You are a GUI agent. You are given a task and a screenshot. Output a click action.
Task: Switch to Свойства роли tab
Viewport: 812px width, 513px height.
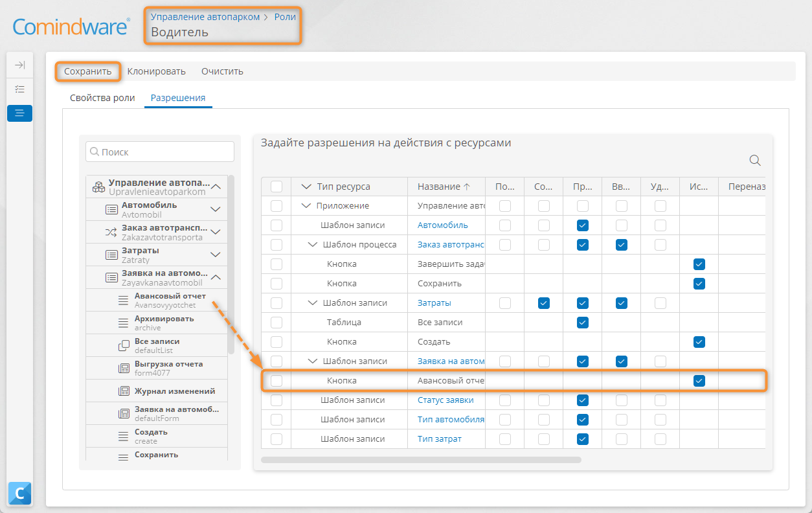(x=102, y=98)
